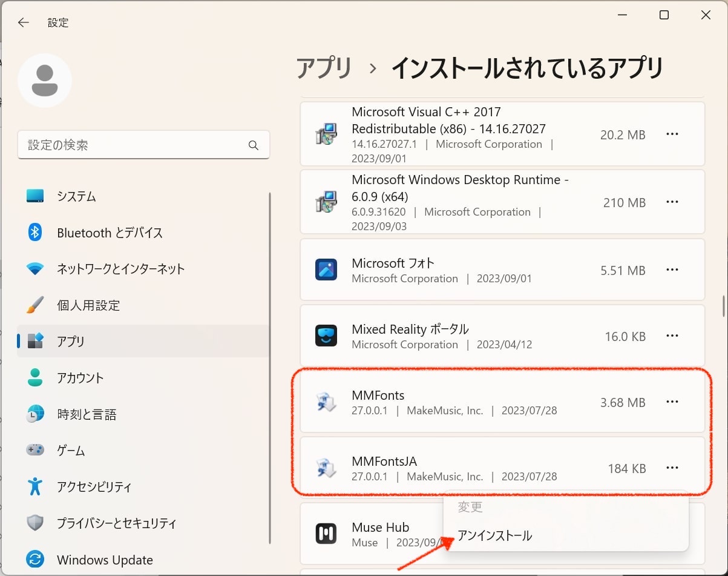Click the 3.68 MB size value
728x576 pixels.
[623, 403]
